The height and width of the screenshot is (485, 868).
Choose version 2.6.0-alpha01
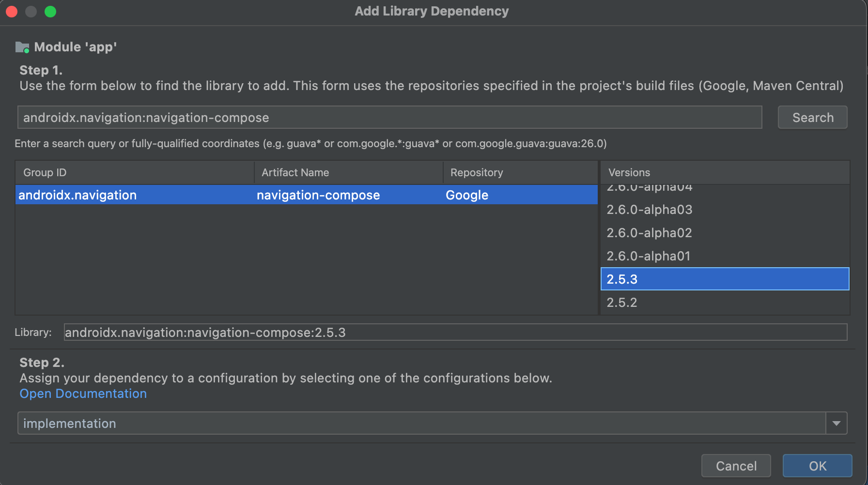[725, 256]
